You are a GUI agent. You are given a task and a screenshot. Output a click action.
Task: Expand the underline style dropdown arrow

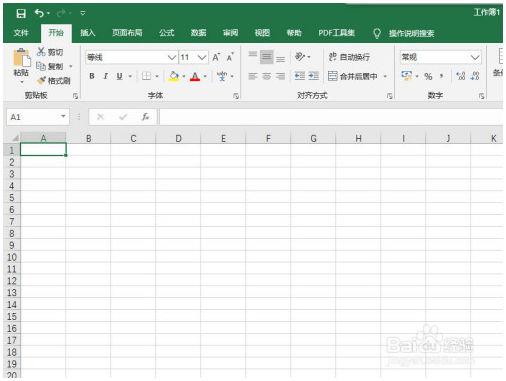click(130, 76)
